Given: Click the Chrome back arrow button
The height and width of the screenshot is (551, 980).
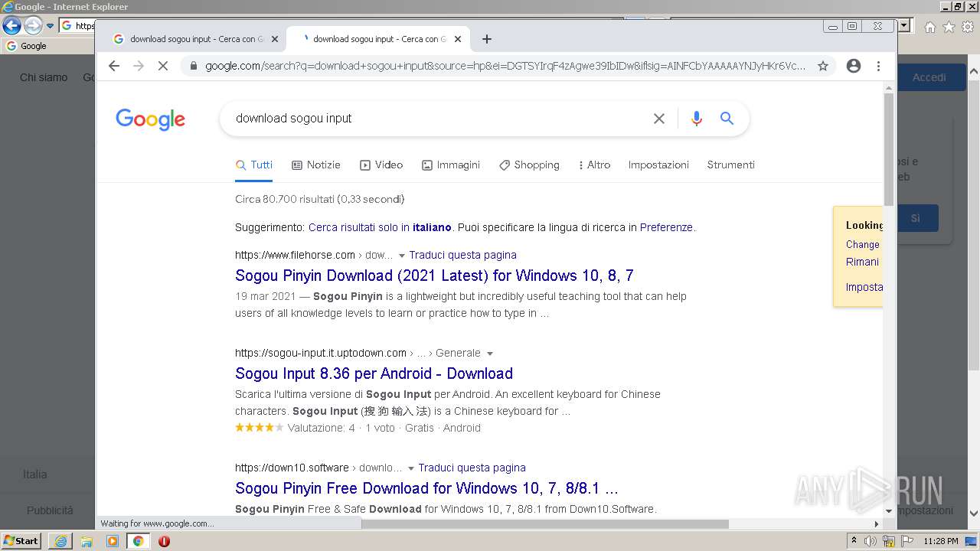Looking at the screenshot, I should click(114, 66).
